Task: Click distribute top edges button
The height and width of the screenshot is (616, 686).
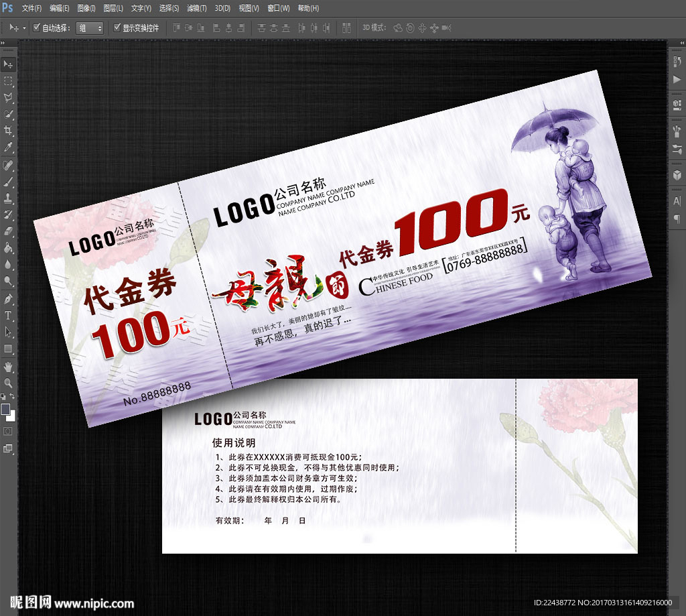Action: tap(262, 28)
